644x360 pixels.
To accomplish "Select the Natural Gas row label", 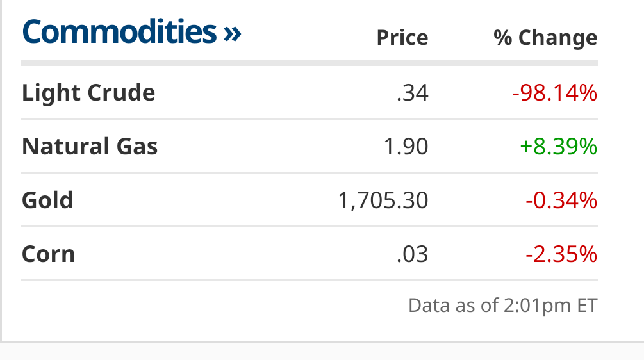I will pos(90,146).
